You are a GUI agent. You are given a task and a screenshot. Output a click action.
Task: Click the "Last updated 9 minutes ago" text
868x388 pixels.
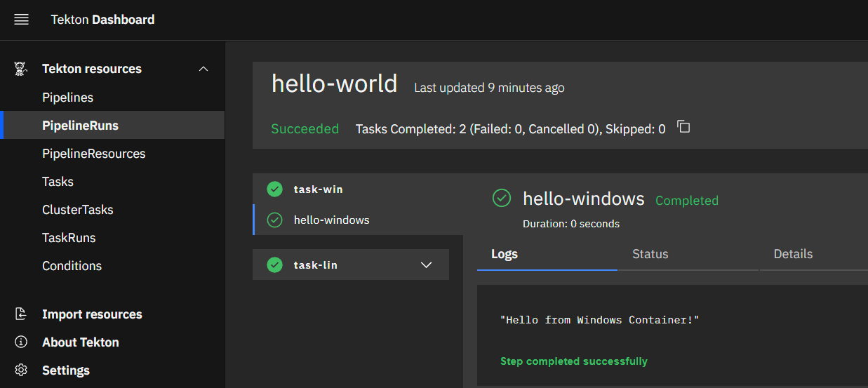pyautogui.click(x=489, y=88)
